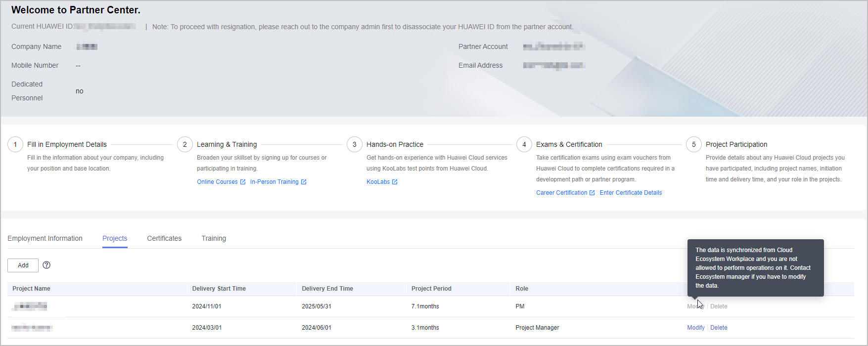Click step 3 circle for Hands-on Practice

coord(355,144)
